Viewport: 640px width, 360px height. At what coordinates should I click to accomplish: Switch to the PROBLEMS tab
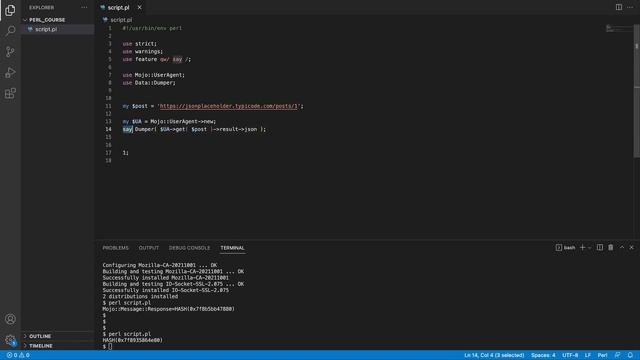coord(116,248)
